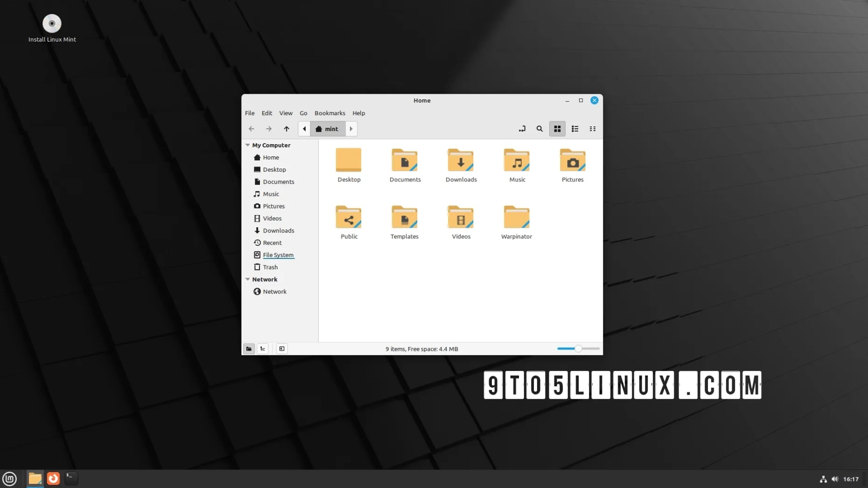Select the Videos folder icon
The height and width of the screenshot is (488, 868).
(461, 217)
